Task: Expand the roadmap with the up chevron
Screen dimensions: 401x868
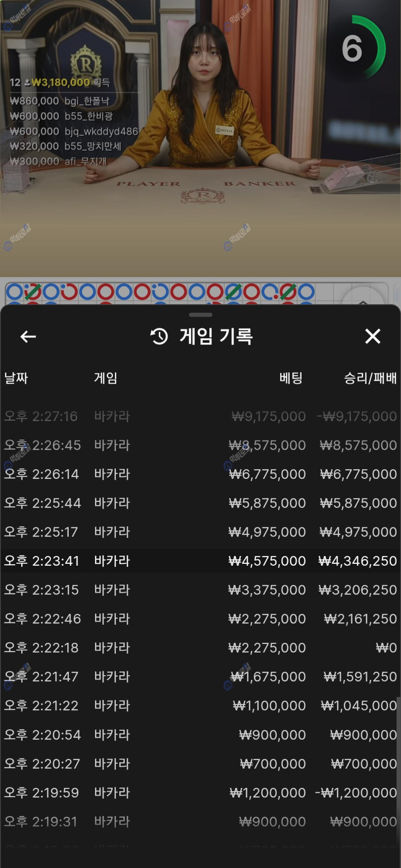Action: [x=363, y=300]
